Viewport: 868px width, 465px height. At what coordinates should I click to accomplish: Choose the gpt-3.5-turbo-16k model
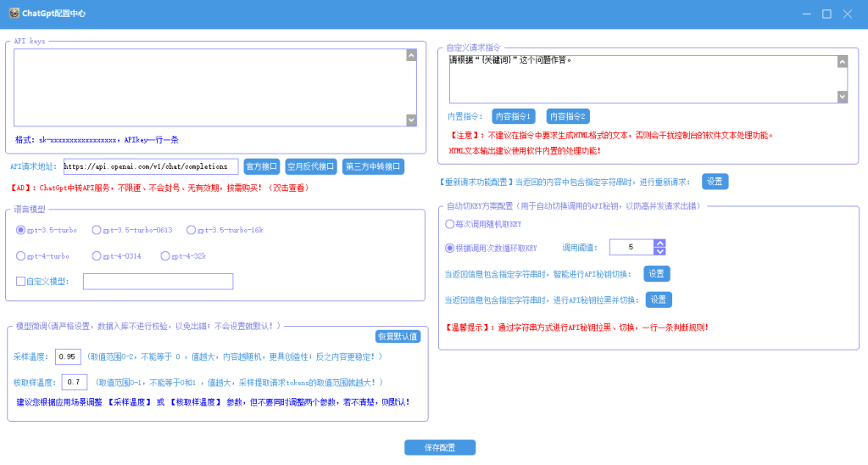(x=191, y=230)
